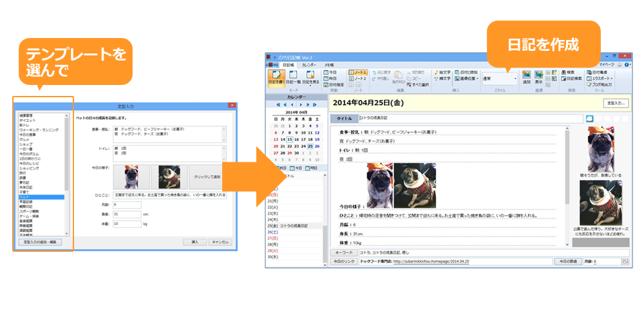Select day 25 in calendar

click(310, 146)
